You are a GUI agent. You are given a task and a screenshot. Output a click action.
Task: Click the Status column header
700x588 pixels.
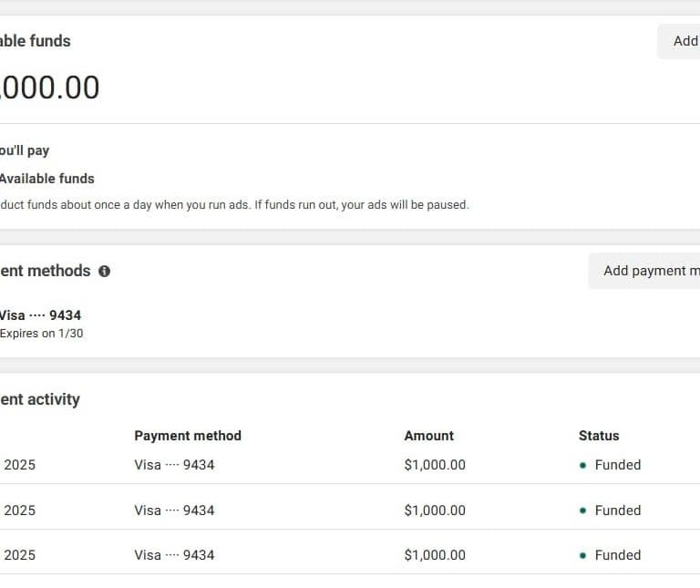[599, 436]
